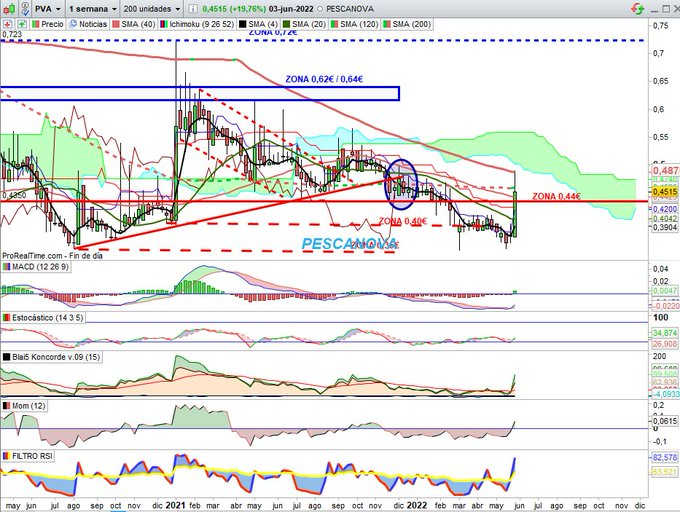
Task: Click the user checkmark icon beside PVA
Action: click(x=26, y=8)
